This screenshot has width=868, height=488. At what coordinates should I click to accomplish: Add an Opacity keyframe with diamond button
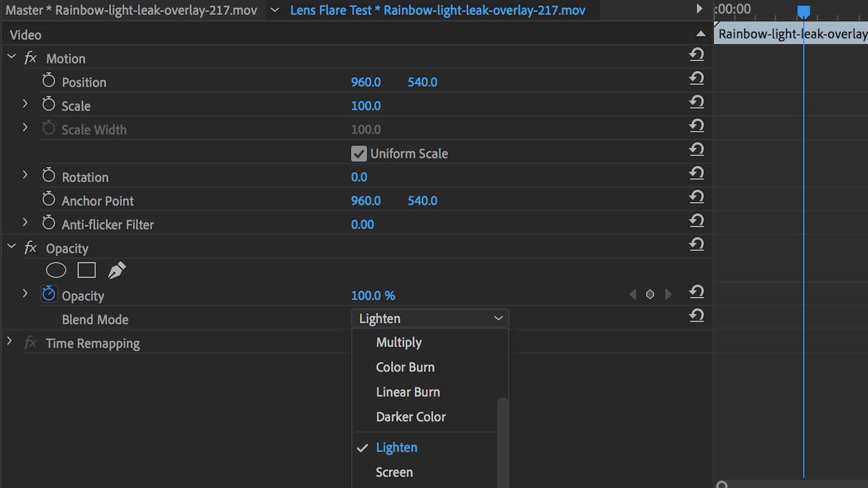click(x=650, y=295)
